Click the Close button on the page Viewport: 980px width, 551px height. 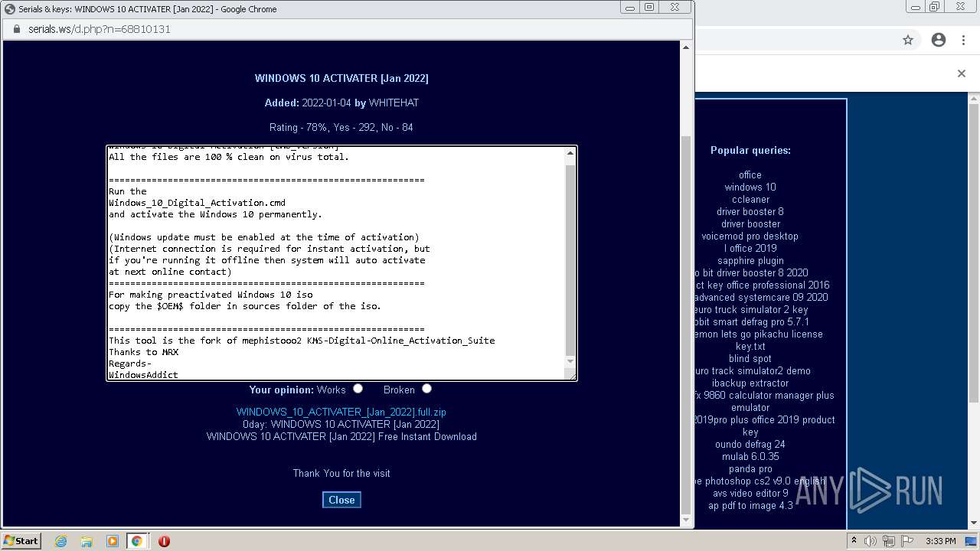(341, 500)
